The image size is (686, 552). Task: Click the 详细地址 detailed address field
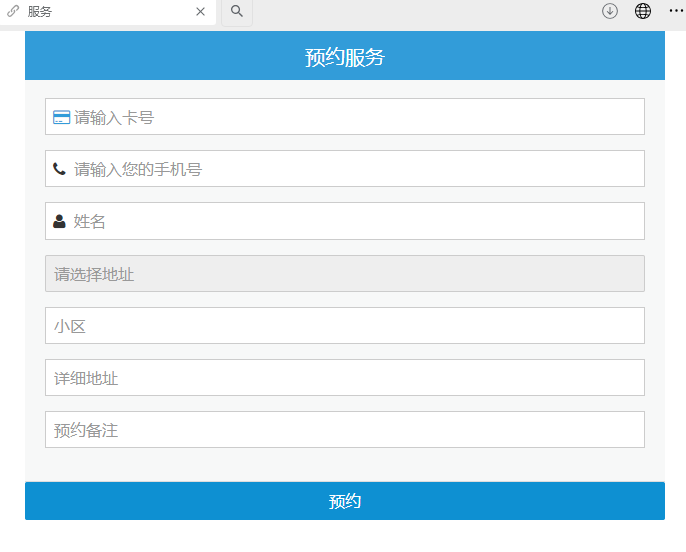click(344, 378)
